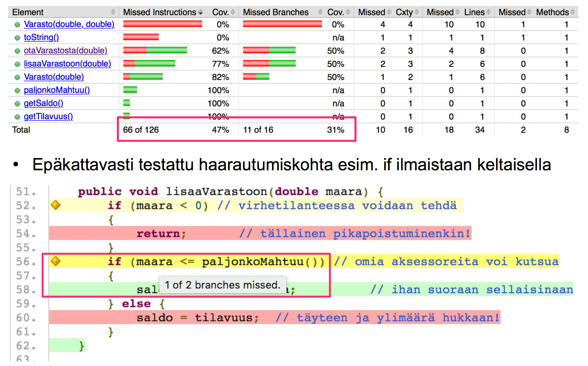The width and height of the screenshot is (588, 366).
Task: Open the otaVarastosta(double) method link
Action: [65, 51]
